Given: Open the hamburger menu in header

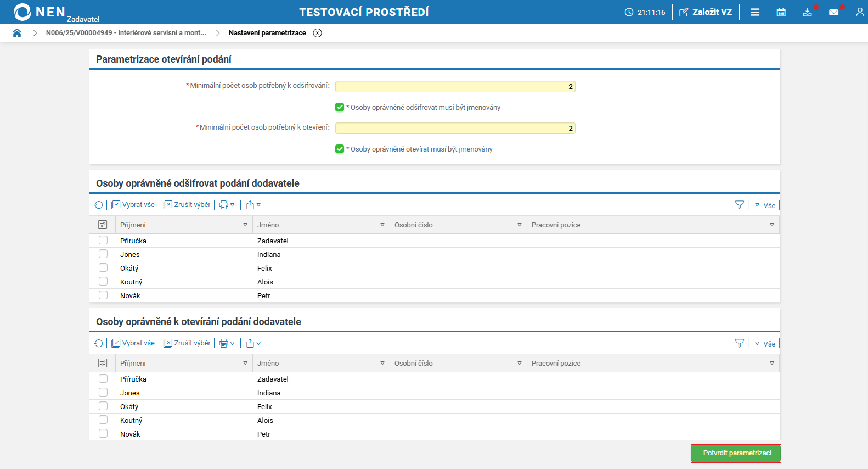Looking at the screenshot, I should pos(755,12).
